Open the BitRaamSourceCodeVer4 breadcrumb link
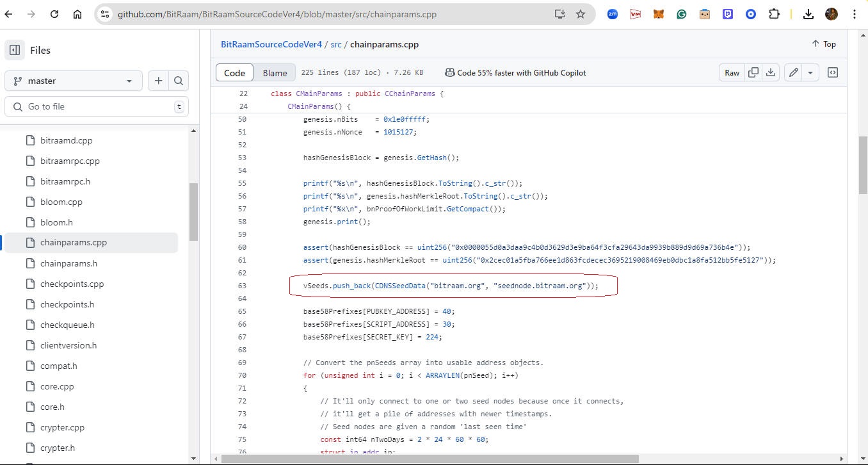Screen dimensions: 868x465 pyautogui.click(x=271, y=44)
